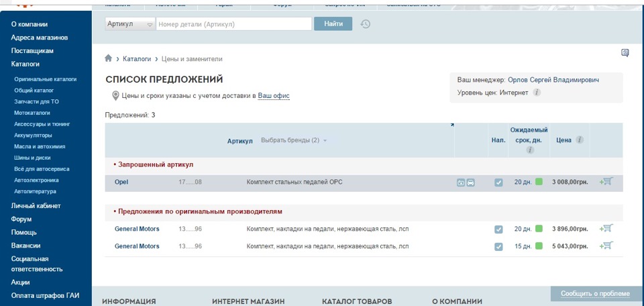
Task: Open Помощь in the sidebar
Action: [x=24, y=232]
